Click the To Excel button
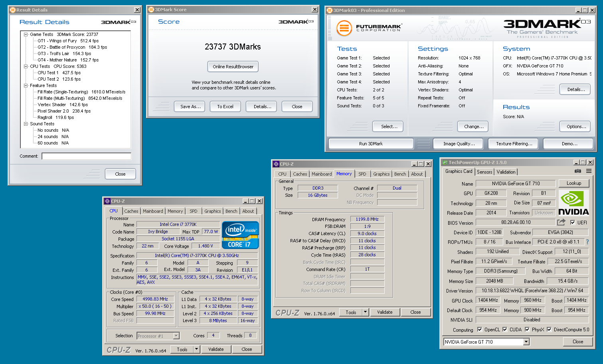The height and width of the screenshot is (364, 603). click(x=225, y=107)
